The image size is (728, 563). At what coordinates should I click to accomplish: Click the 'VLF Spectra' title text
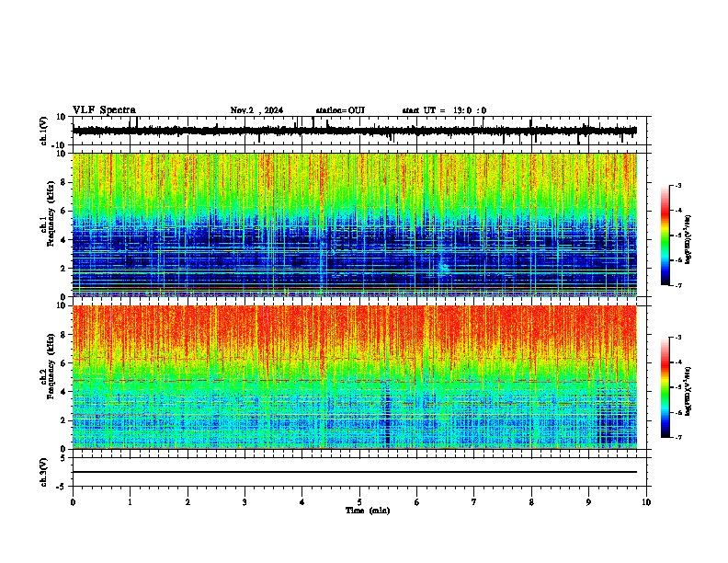coord(104,110)
